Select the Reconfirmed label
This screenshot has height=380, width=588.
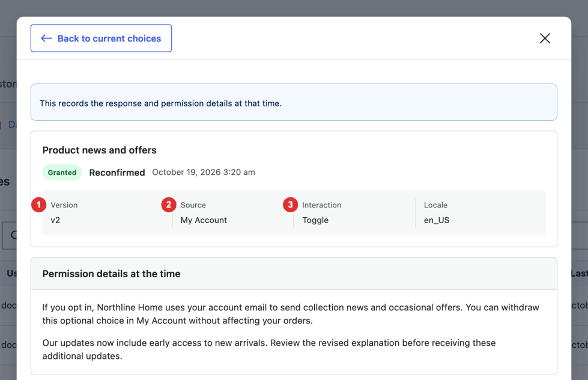[x=117, y=173]
